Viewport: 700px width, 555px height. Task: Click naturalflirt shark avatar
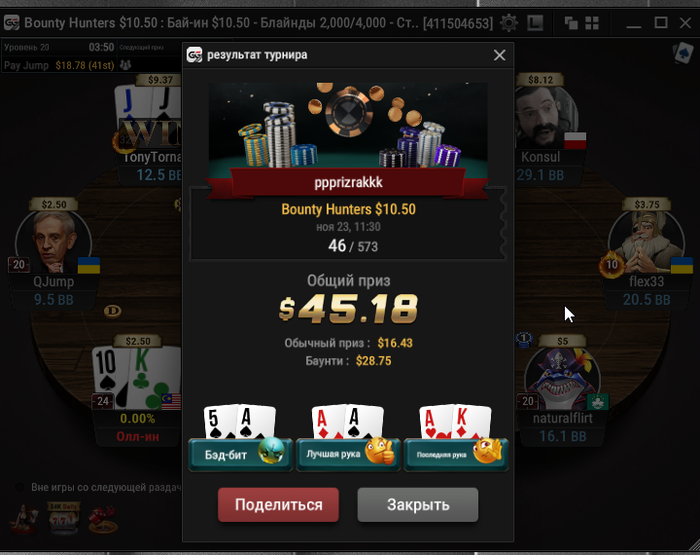pyautogui.click(x=562, y=379)
